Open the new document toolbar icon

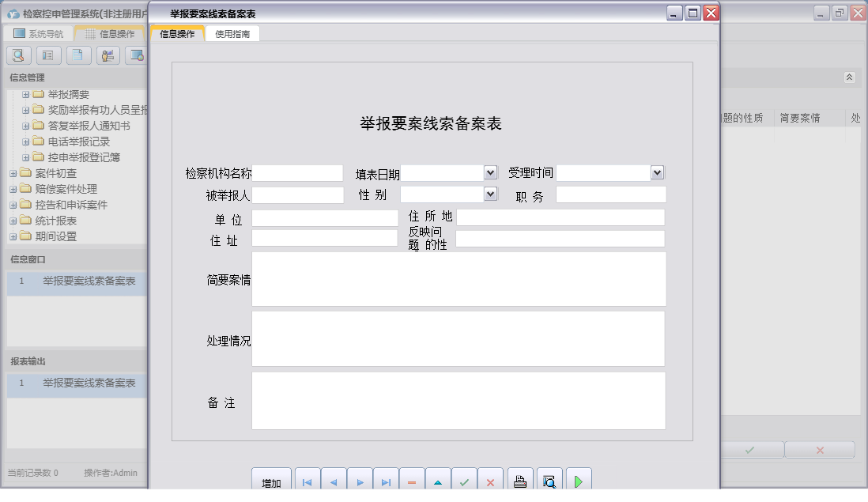pyautogui.click(x=77, y=55)
